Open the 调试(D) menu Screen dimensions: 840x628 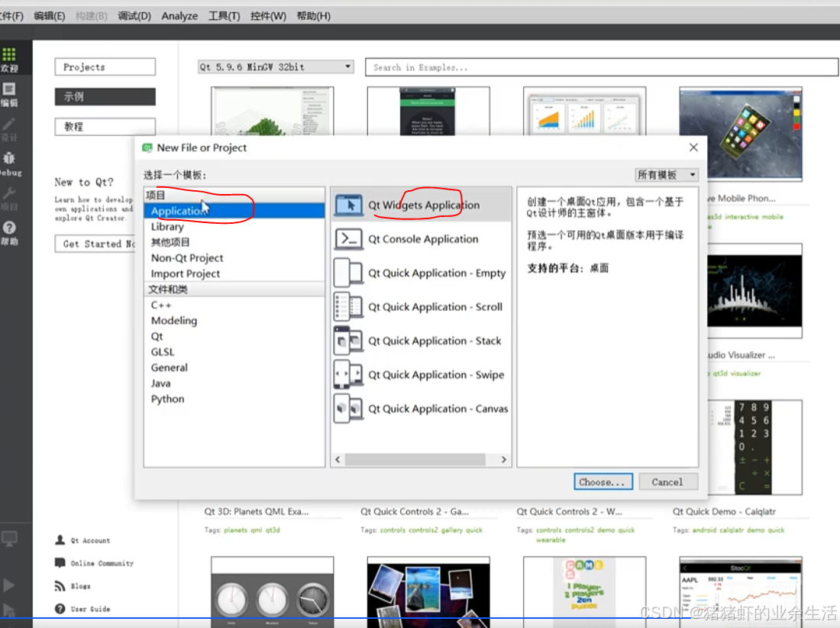coord(134,15)
